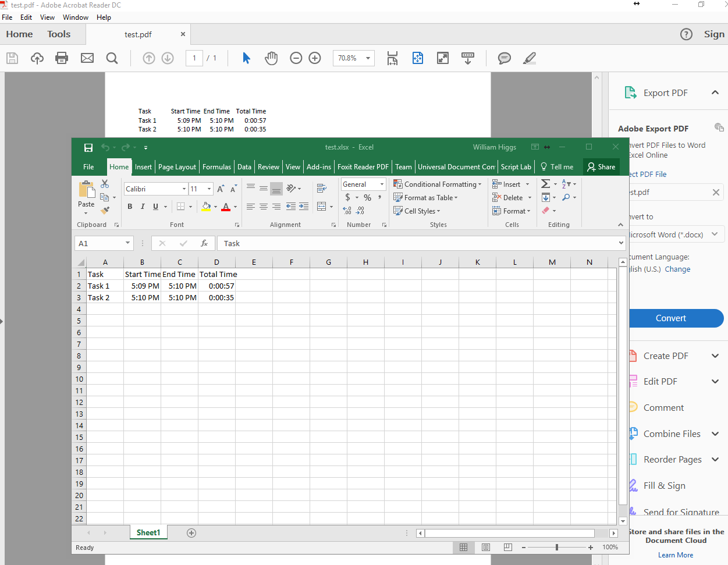The width and height of the screenshot is (728, 565).
Task: Click the Excel AutoSum sigma icon
Action: [545, 184]
